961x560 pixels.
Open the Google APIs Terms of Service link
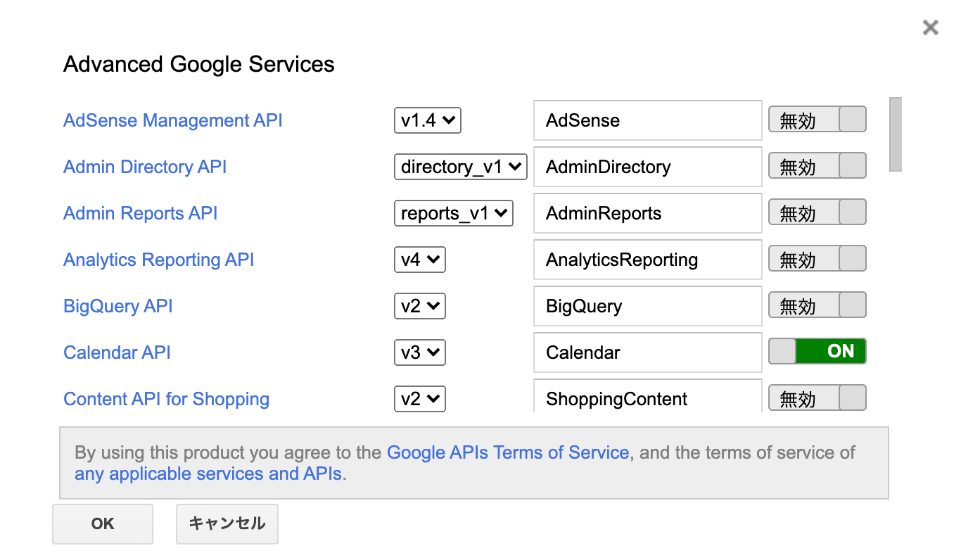point(507,452)
